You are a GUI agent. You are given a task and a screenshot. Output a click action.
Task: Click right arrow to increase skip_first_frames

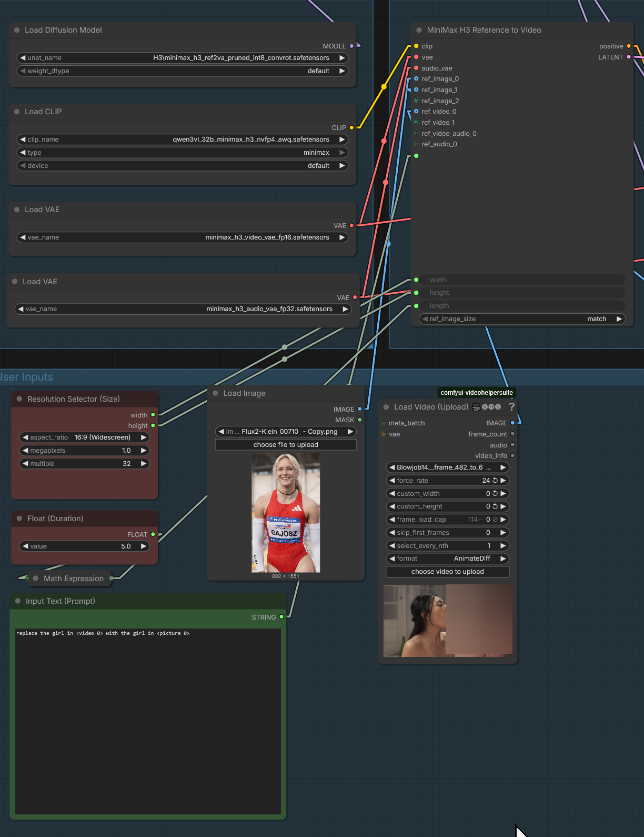tap(503, 533)
